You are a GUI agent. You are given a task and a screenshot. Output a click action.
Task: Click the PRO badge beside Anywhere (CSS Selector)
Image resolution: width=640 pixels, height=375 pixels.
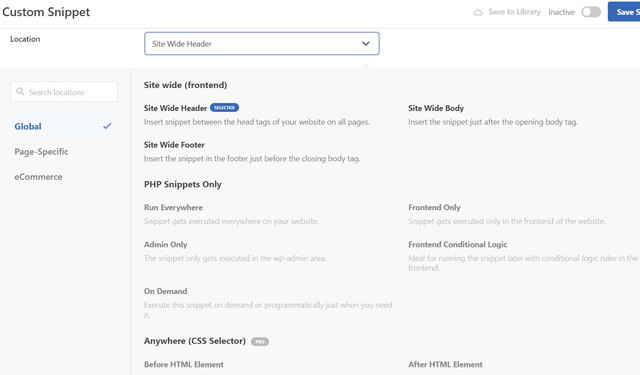point(260,342)
